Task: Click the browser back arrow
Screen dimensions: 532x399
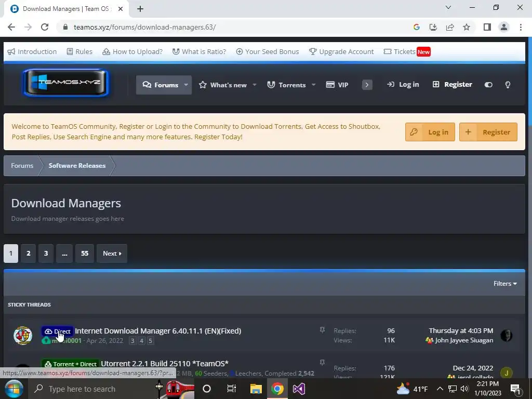Action: [x=11, y=27]
